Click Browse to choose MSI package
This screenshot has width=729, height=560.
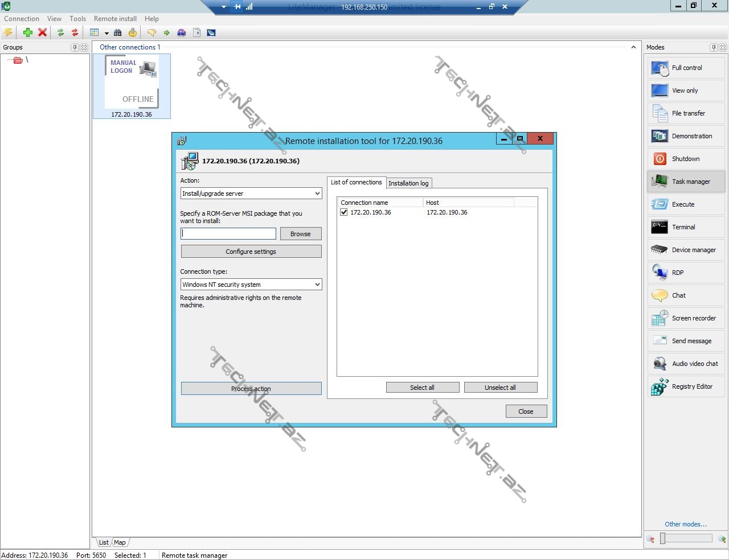pyautogui.click(x=300, y=234)
